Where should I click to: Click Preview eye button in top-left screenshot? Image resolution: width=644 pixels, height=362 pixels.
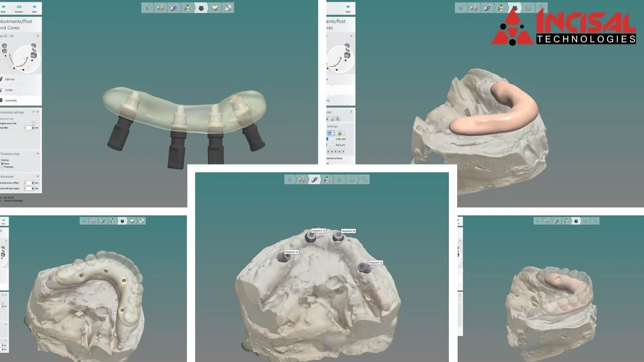click(x=19, y=8)
